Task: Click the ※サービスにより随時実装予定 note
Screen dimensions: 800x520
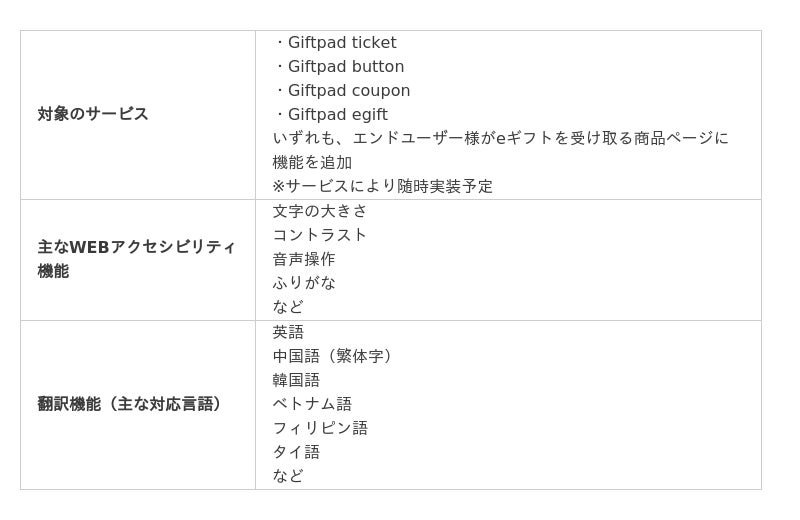Action: pyautogui.click(x=383, y=186)
